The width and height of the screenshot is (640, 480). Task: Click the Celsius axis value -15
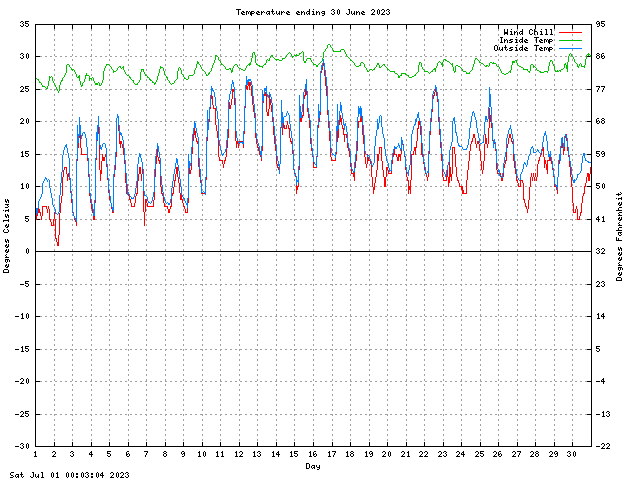point(22,349)
